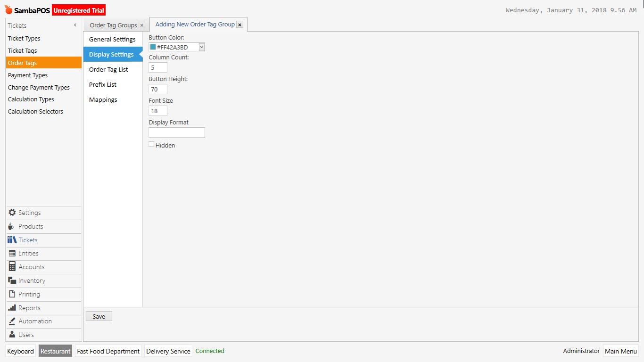Click the Save button
Screen dimensions: 644x362
point(99,316)
